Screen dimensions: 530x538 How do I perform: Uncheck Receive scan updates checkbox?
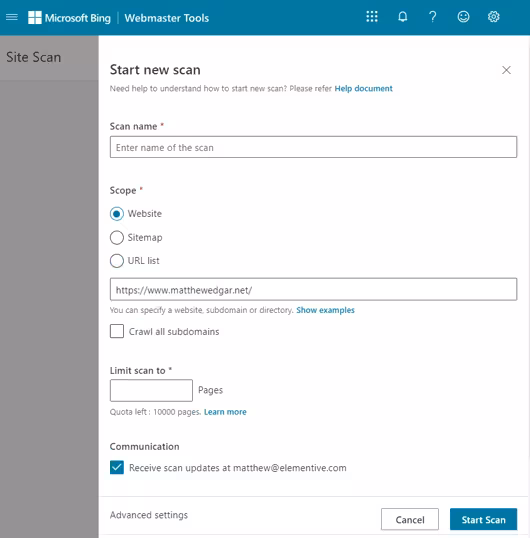pyautogui.click(x=117, y=467)
